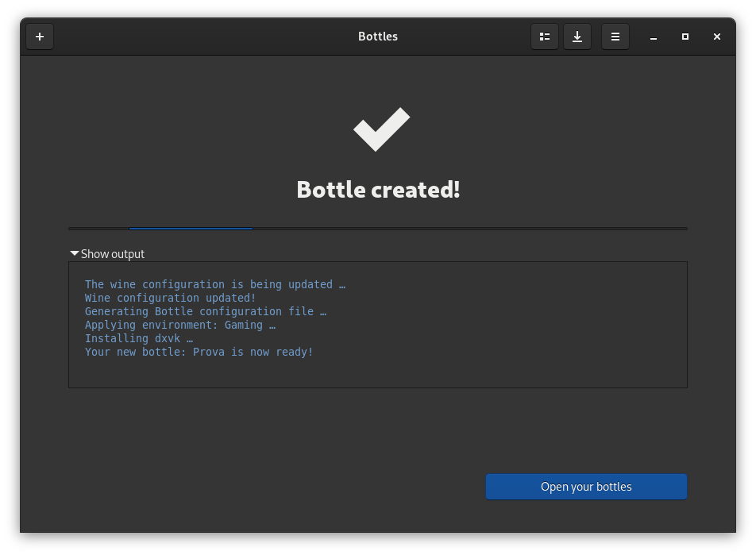Show the hamburger menu options
756x555 pixels.
pos(615,36)
